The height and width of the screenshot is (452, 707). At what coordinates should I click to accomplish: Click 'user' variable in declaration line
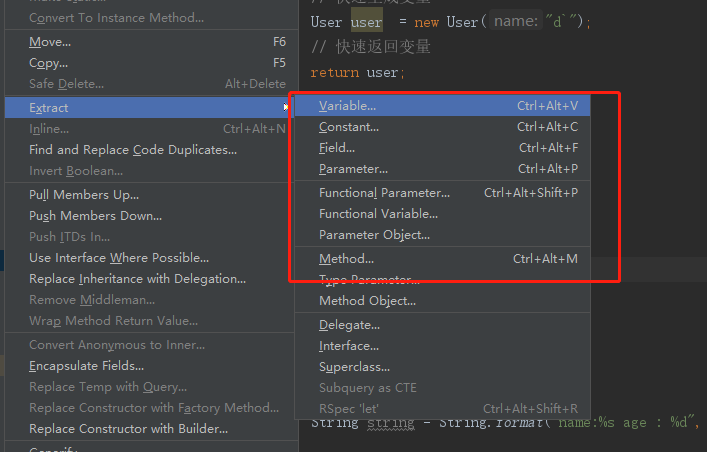[367, 22]
